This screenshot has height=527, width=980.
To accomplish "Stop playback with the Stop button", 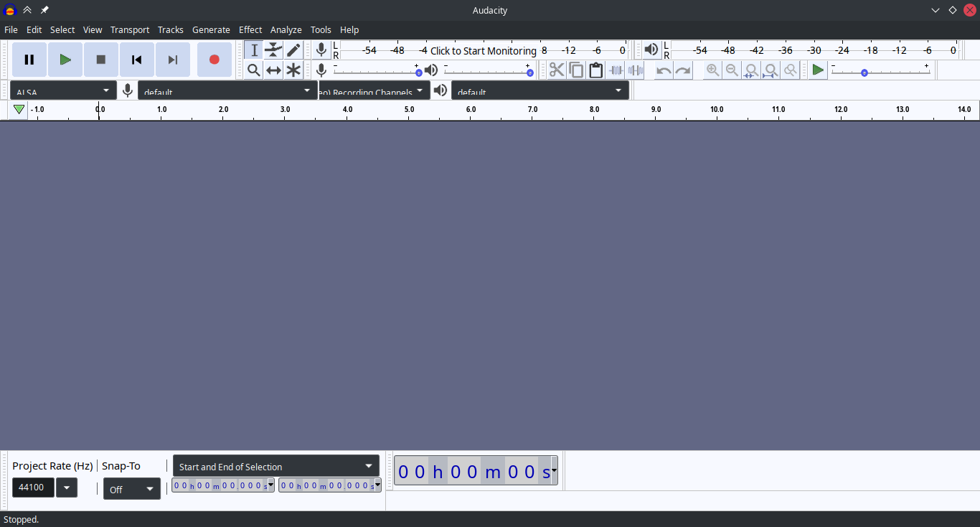I will pyautogui.click(x=101, y=60).
